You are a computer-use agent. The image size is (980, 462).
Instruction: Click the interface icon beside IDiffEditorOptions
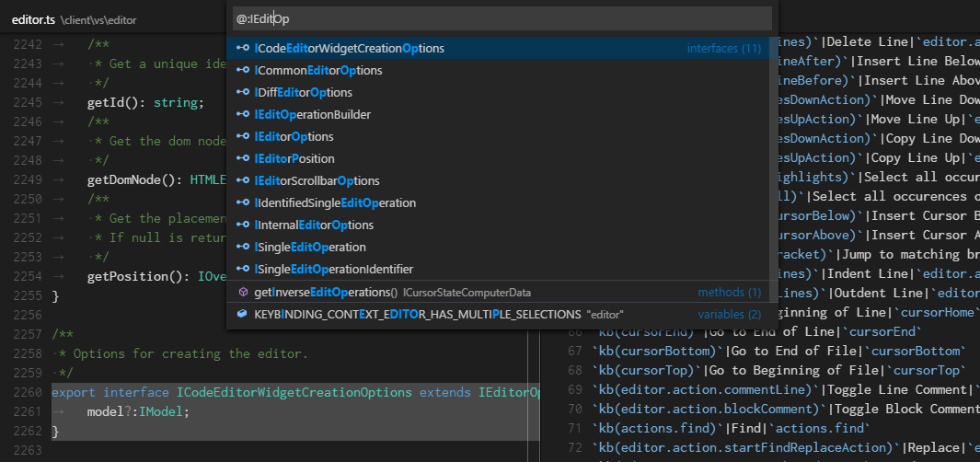click(243, 93)
